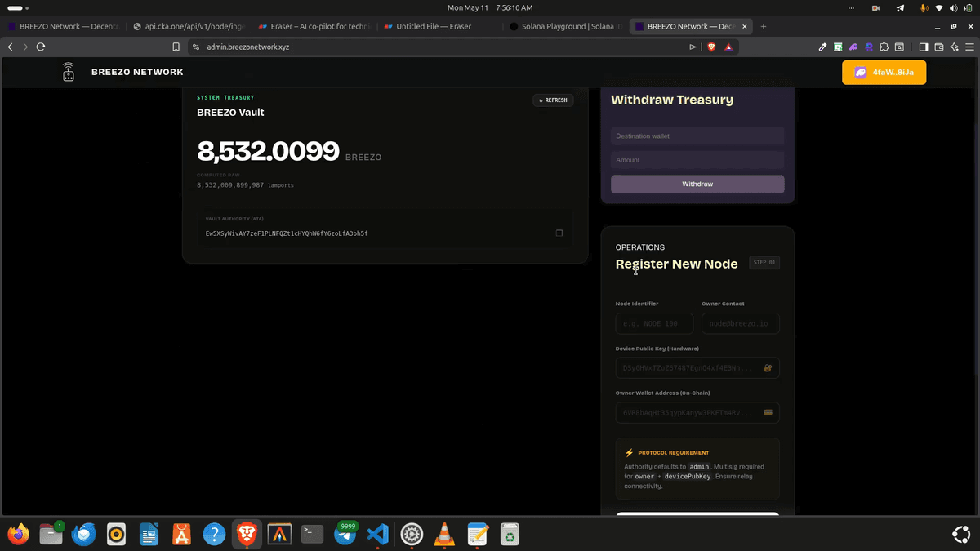The height and width of the screenshot is (551, 980).
Task: Click the Amount input field
Action: pos(697,160)
